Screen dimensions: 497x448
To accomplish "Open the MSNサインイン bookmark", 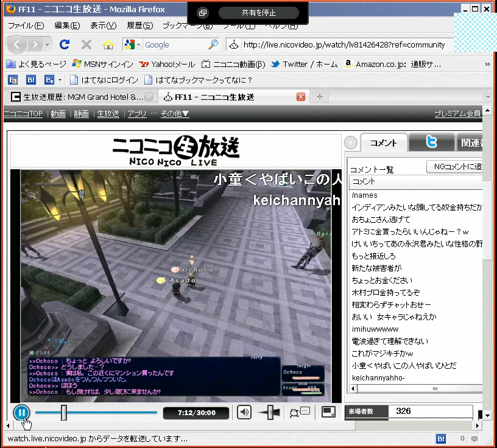I will click(x=103, y=65).
